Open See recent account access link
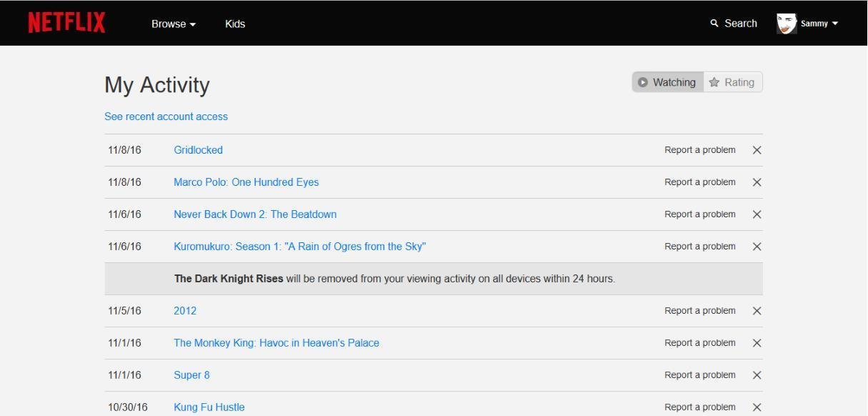Image resolution: width=868 pixels, height=416 pixels. click(166, 117)
